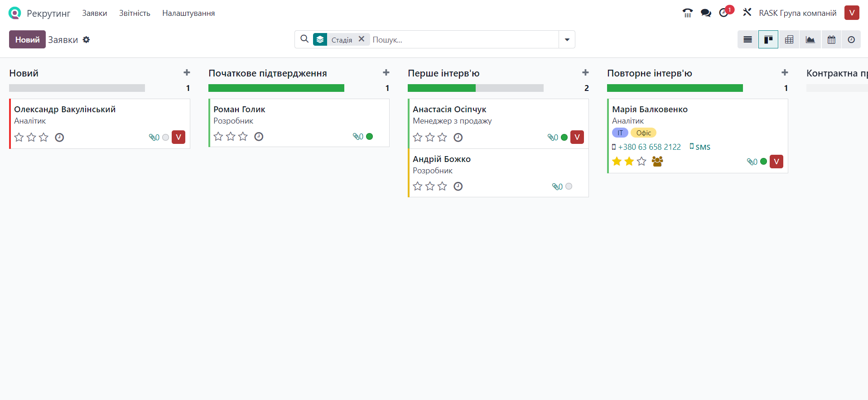This screenshot has height=400, width=868.
Task: Click the phone number +380 63 658 2122
Action: point(649,147)
